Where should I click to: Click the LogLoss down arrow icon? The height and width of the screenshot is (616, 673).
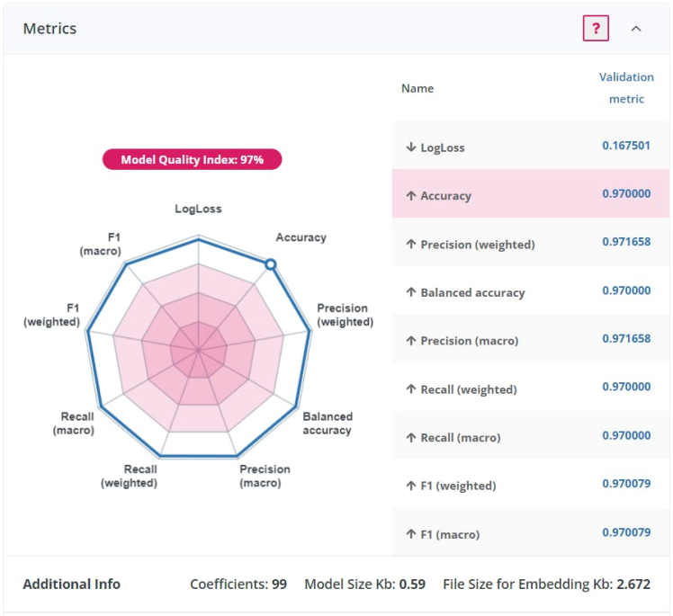click(411, 147)
